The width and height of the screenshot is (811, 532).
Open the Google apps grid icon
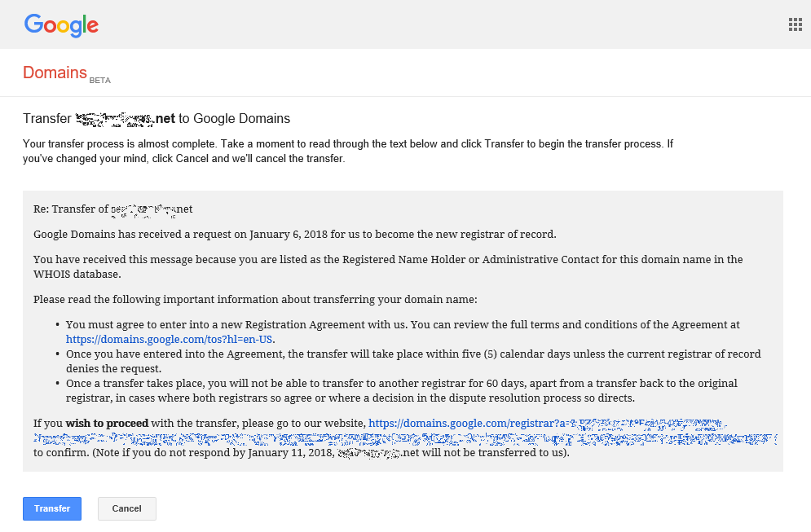pos(795,24)
